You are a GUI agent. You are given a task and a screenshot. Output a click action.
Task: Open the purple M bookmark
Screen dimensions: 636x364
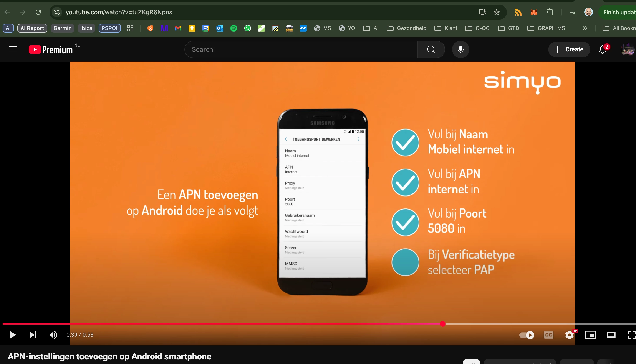(164, 28)
